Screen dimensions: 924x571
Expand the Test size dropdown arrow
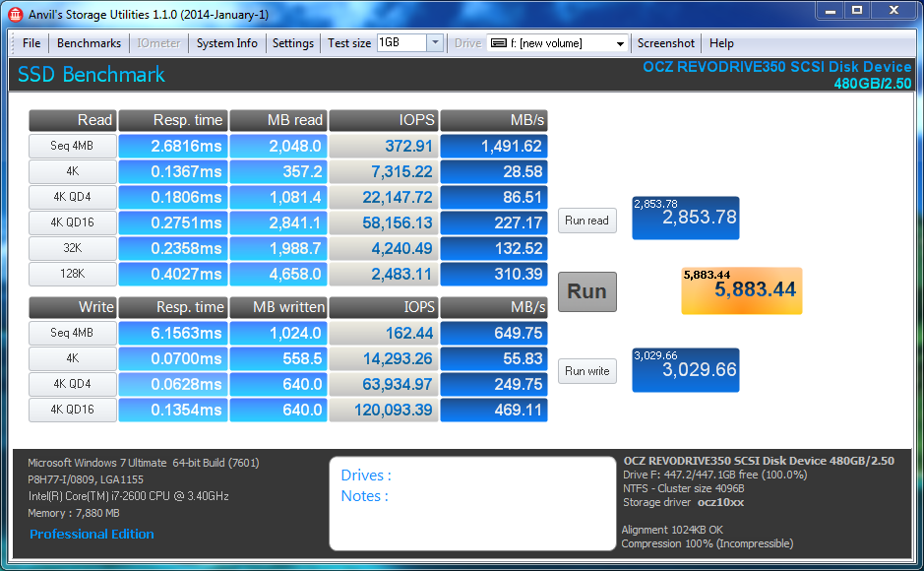click(x=435, y=43)
